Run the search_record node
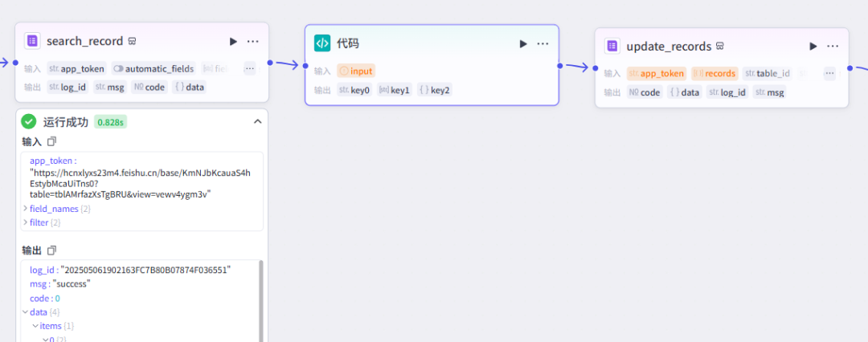Viewport: 868px width, 342px height. click(x=233, y=41)
